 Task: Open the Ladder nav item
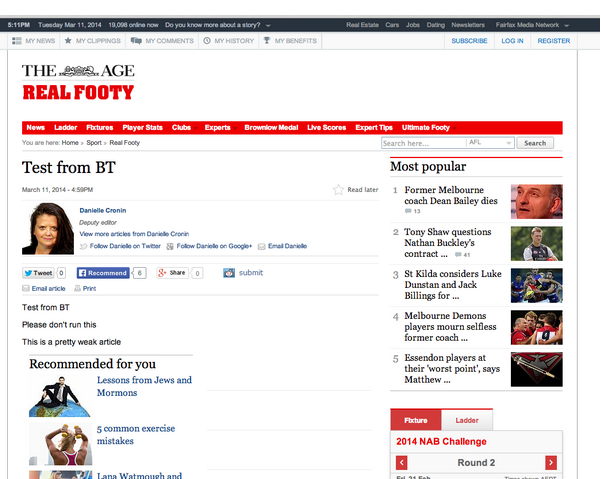pyautogui.click(x=66, y=128)
